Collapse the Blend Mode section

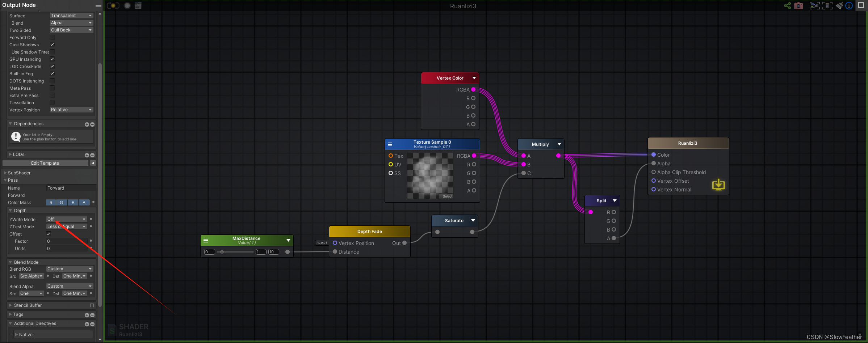point(11,262)
